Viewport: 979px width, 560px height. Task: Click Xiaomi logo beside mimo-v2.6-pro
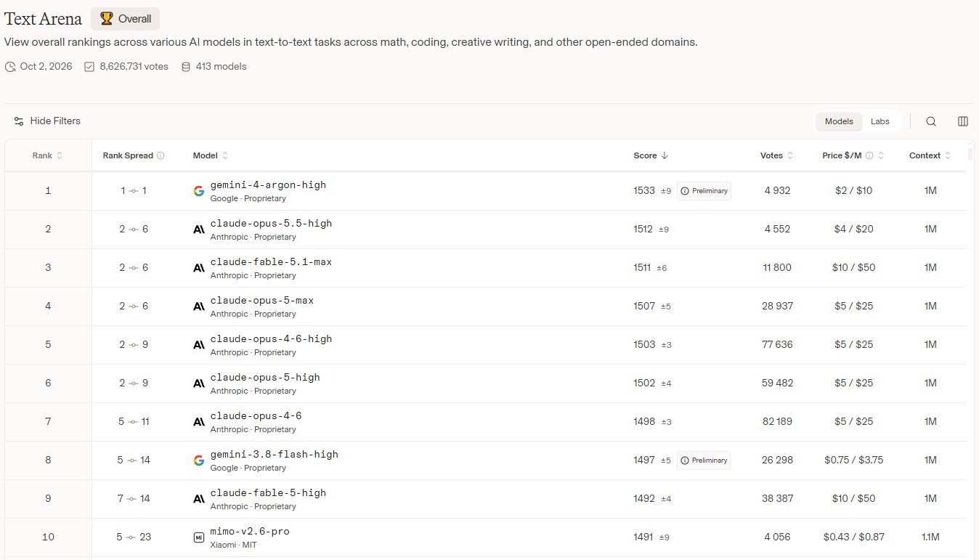[x=199, y=537]
